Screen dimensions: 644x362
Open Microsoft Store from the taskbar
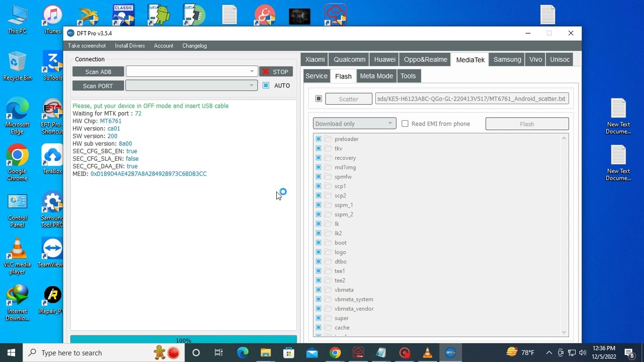pyautogui.click(x=289, y=352)
